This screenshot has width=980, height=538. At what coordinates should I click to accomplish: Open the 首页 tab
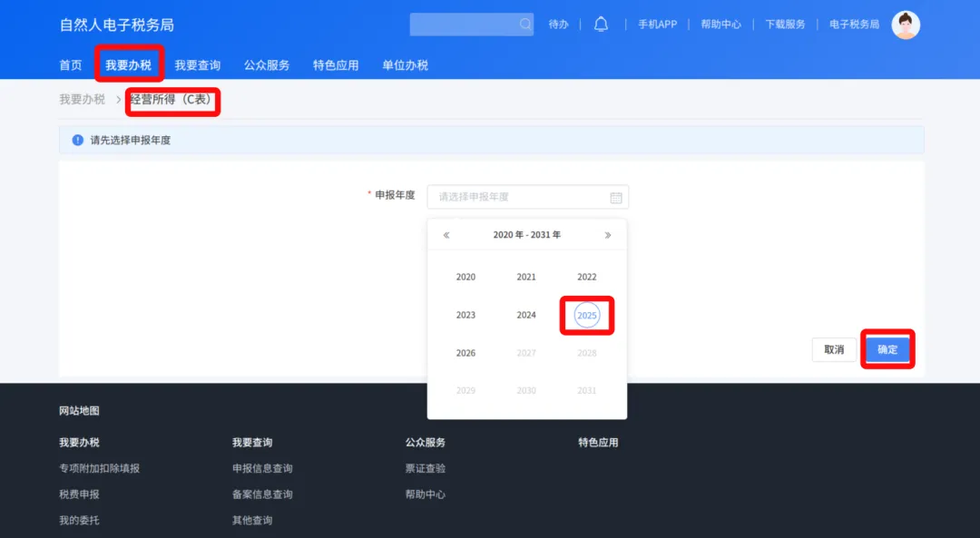tap(71, 65)
